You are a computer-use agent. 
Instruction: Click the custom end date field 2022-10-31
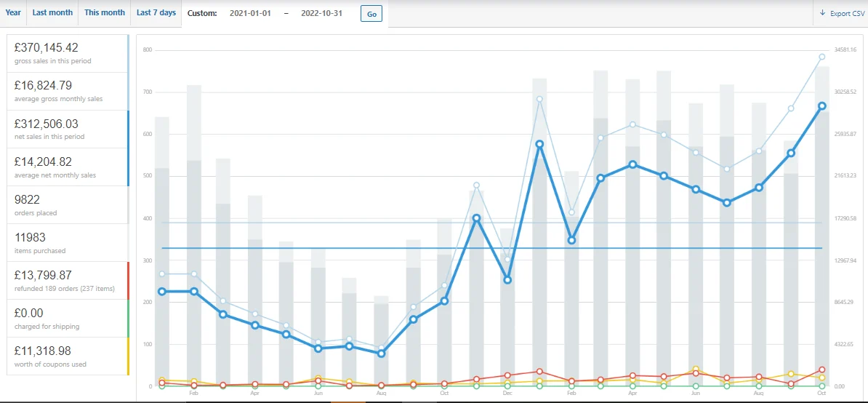(321, 13)
